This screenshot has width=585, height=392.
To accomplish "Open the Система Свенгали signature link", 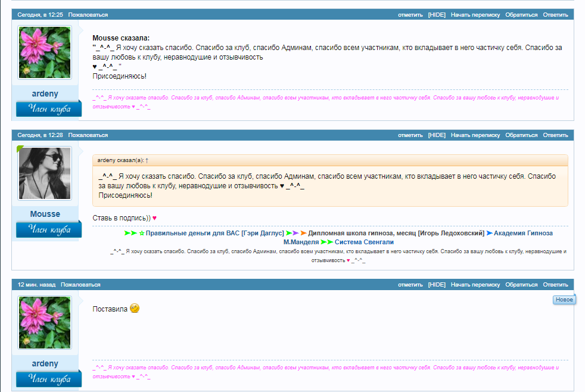I will (364, 242).
